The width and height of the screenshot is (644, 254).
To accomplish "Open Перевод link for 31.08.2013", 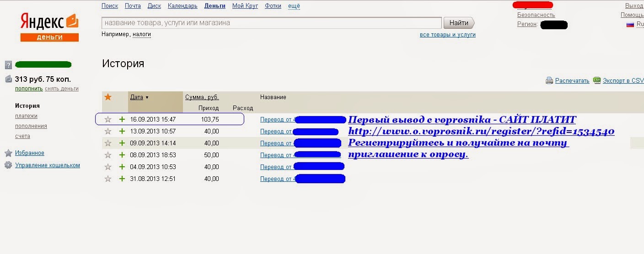I will pos(278,179).
